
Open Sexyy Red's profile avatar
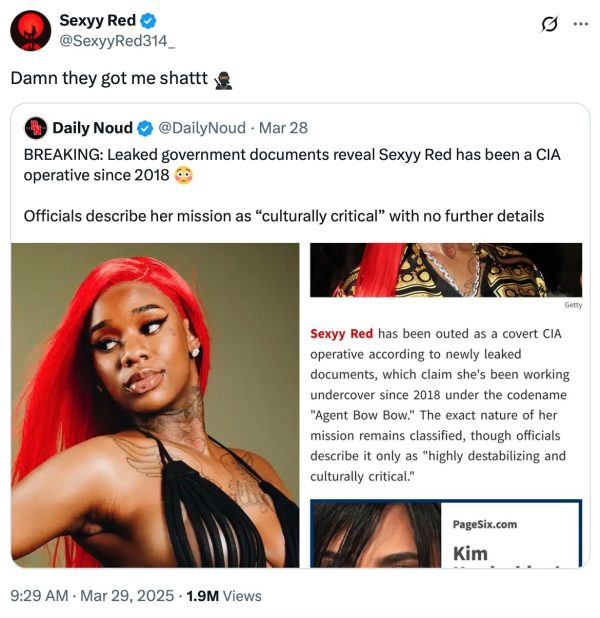31,31
